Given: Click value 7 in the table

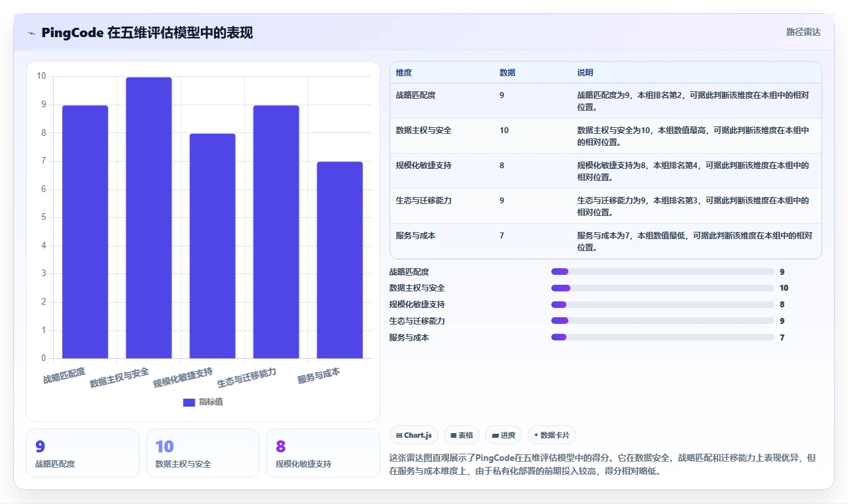Looking at the screenshot, I should (502, 236).
